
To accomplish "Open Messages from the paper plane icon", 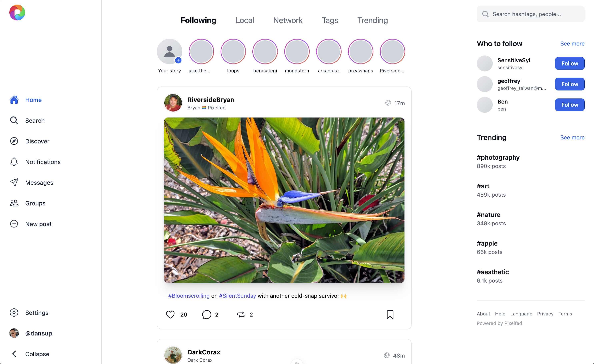I will pos(14,182).
